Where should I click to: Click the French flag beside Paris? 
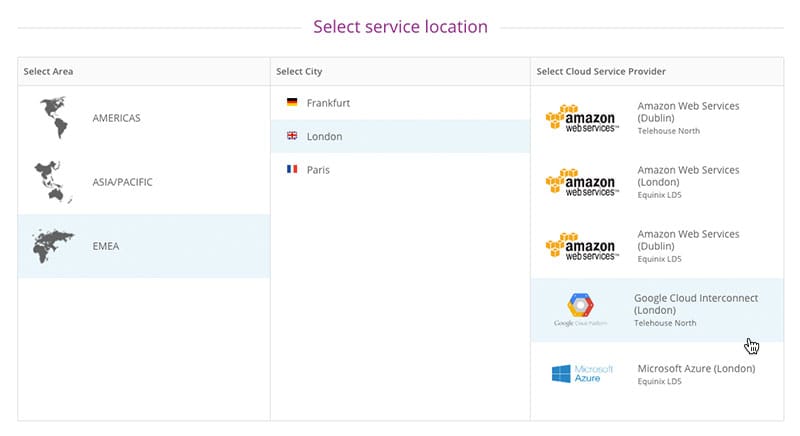click(x=292, y=169)
